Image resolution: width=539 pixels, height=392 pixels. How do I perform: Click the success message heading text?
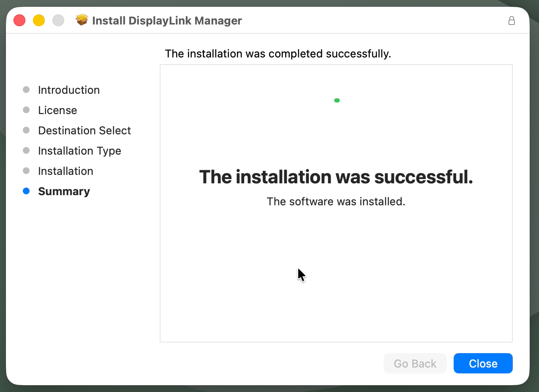pyautogui.click(x=336, y=177)
